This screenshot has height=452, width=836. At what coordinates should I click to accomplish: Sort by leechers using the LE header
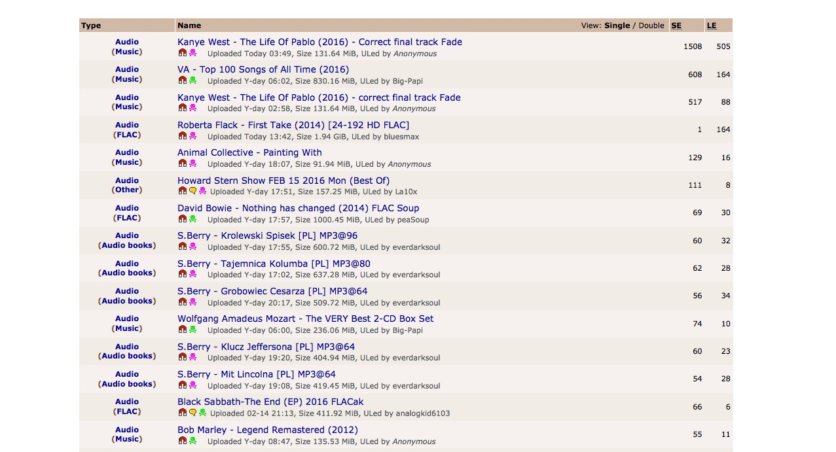point(712,26)
